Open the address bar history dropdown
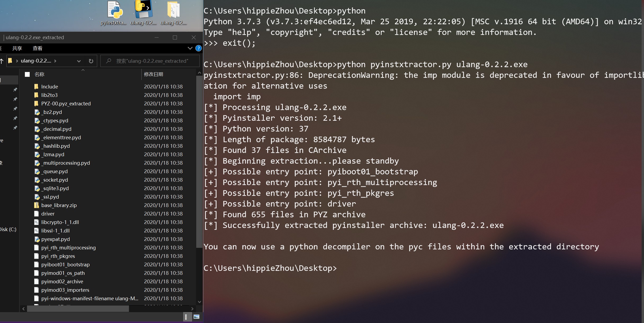 pos(79,61)
